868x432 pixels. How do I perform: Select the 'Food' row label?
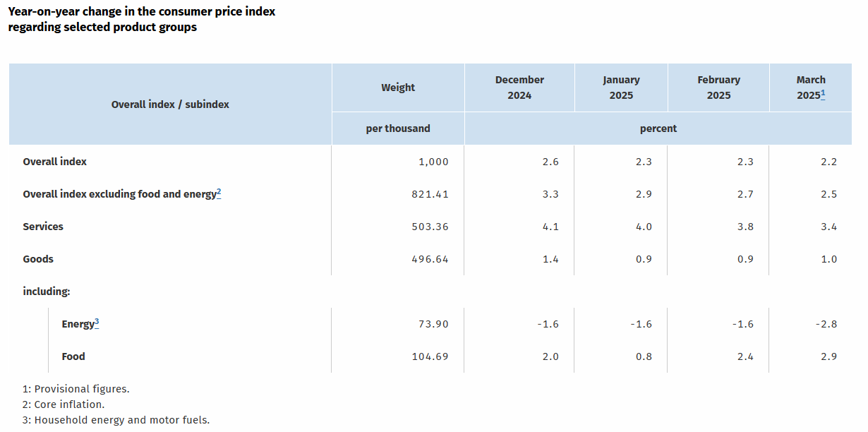click(x=73, y=356)
